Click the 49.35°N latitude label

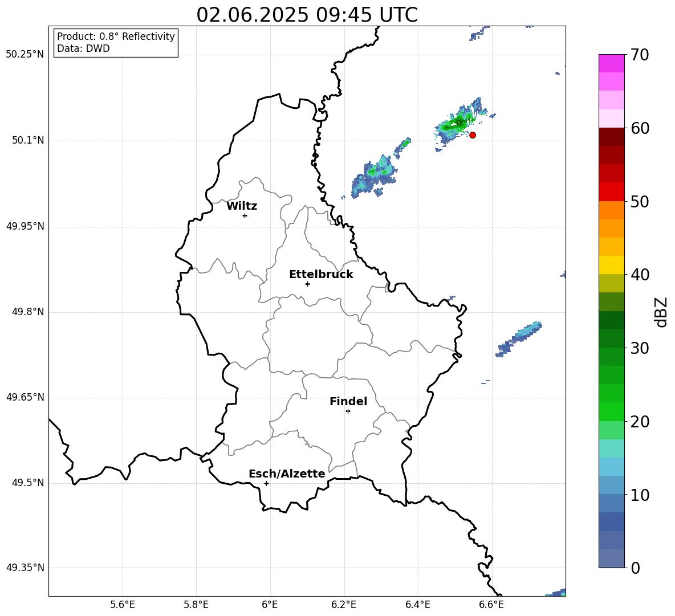click(x=25, y=568)
